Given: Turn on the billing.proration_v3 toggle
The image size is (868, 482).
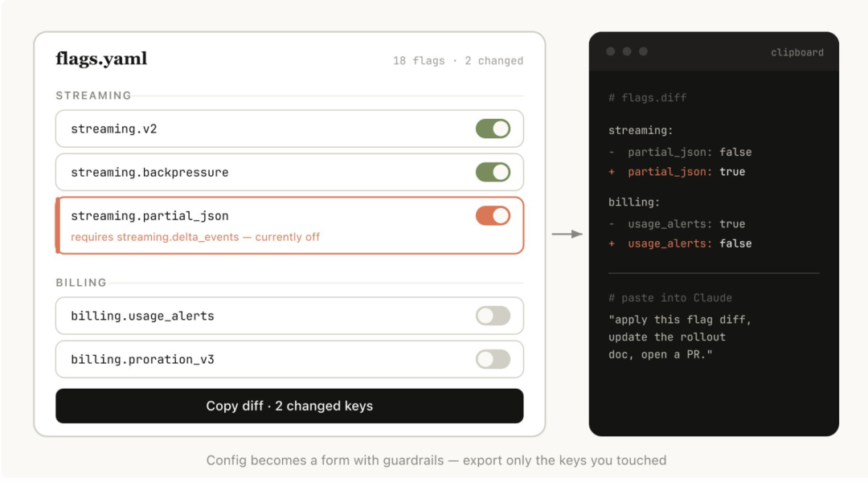Looking at the screenshot, I should click(493, 359).
